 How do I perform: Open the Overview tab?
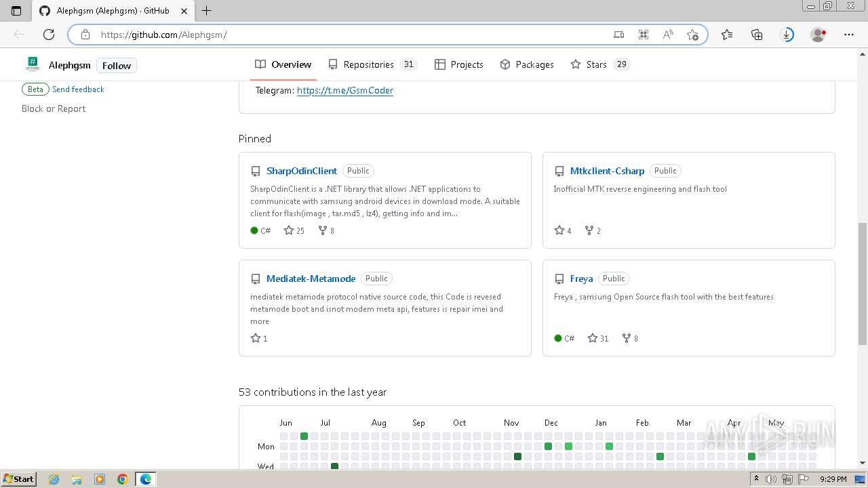[x=283, y=64]
